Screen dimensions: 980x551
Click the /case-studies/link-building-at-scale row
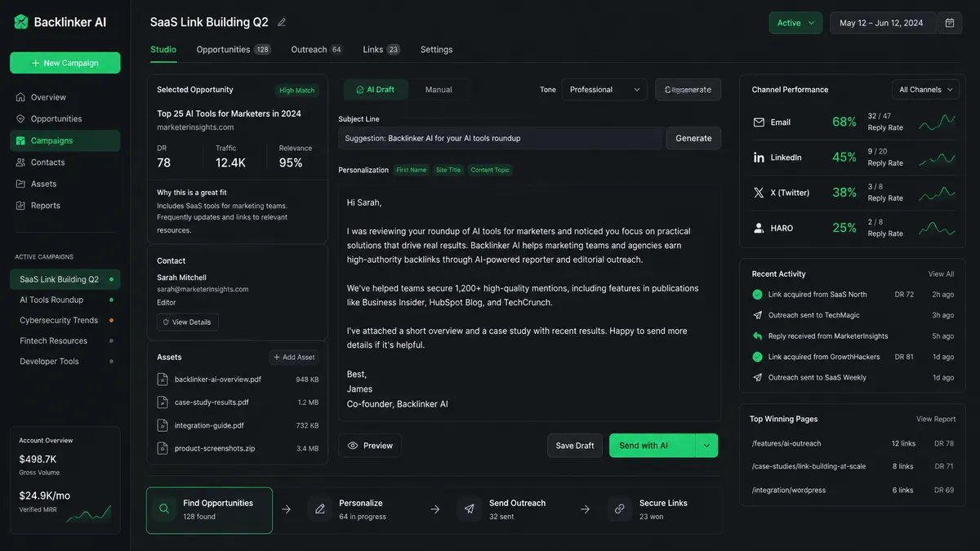tap(853, 467)
